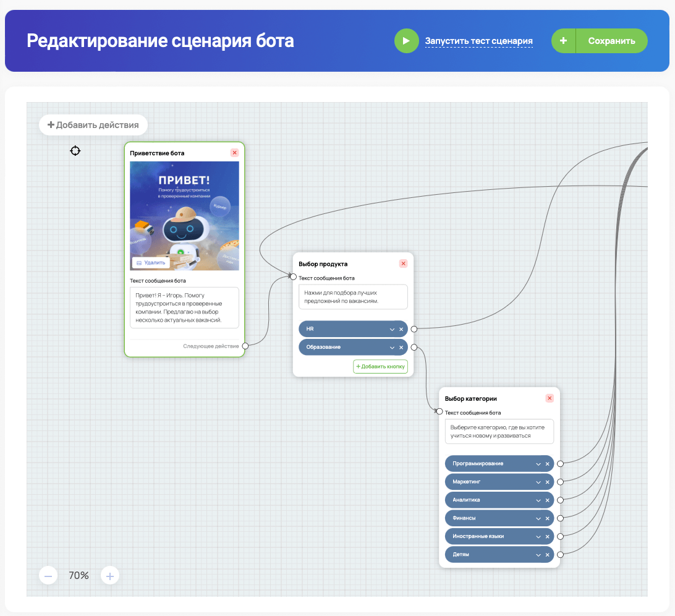Expand 'Иностранные языки' button chevron
Viewport: 675px width, 616px height.
[538, 536]
